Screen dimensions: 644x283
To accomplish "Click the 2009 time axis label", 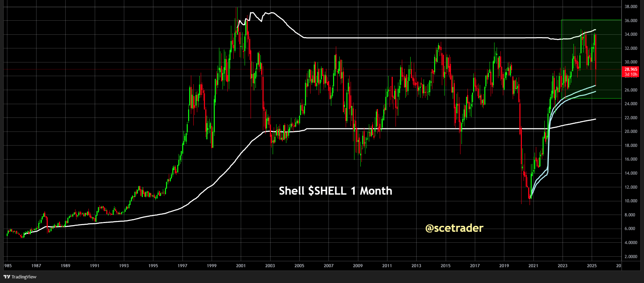I will [x=358, y=266].
